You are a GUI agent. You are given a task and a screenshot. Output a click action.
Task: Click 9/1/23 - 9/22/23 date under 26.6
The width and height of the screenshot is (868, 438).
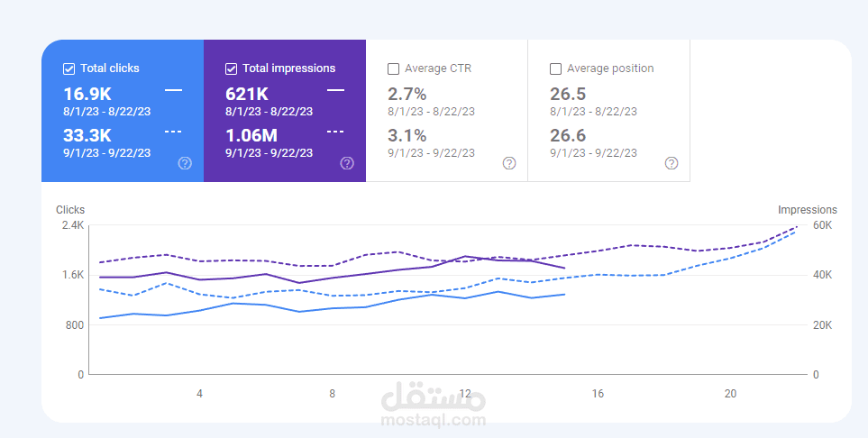(593, 153)
